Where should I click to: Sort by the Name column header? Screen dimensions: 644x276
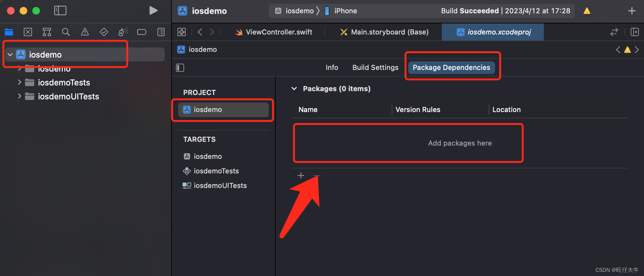click(x=308, y=110)
